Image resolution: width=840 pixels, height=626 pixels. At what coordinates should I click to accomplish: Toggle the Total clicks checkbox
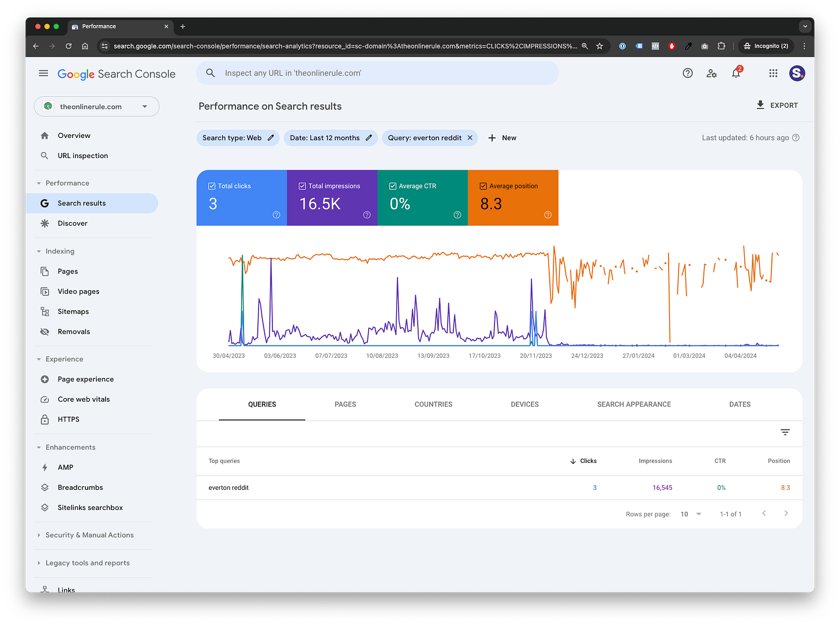pos(212,186)
